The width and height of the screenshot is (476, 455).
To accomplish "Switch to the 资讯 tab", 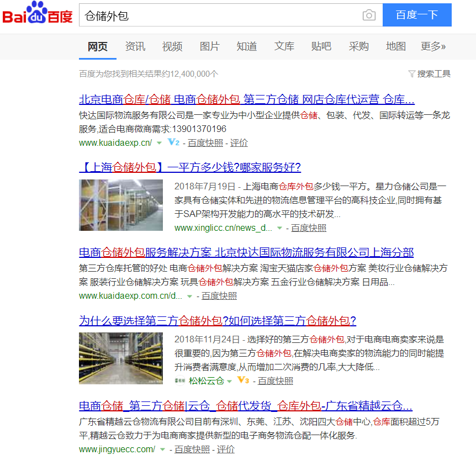I will tap(135, 46).
